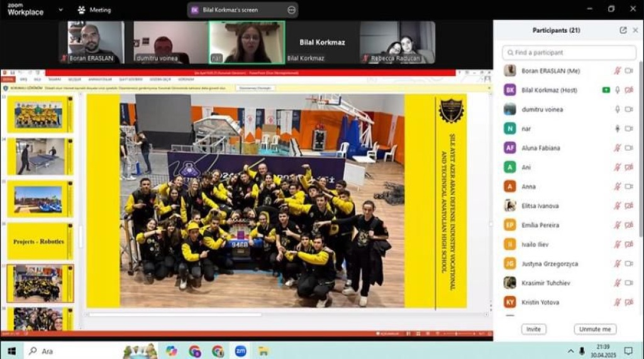Click the Invite button
Image resolution: width=644 pixels, height=359 pixels.
533,329
